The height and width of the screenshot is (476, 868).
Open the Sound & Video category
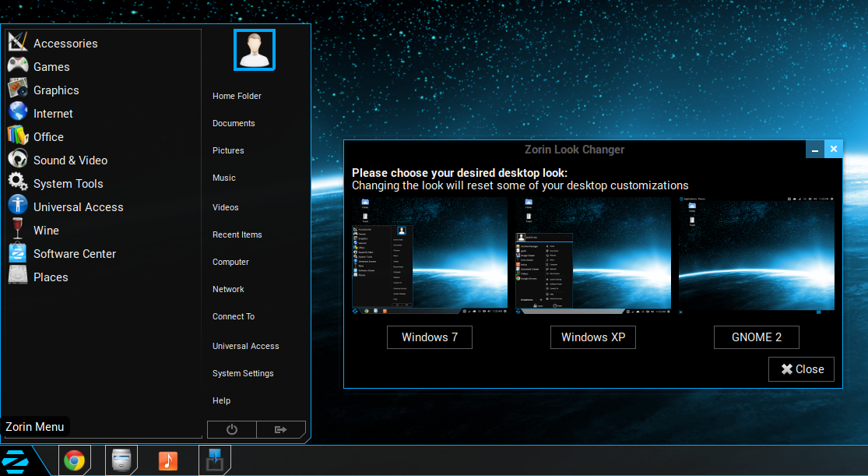click(x=69, y=160)
